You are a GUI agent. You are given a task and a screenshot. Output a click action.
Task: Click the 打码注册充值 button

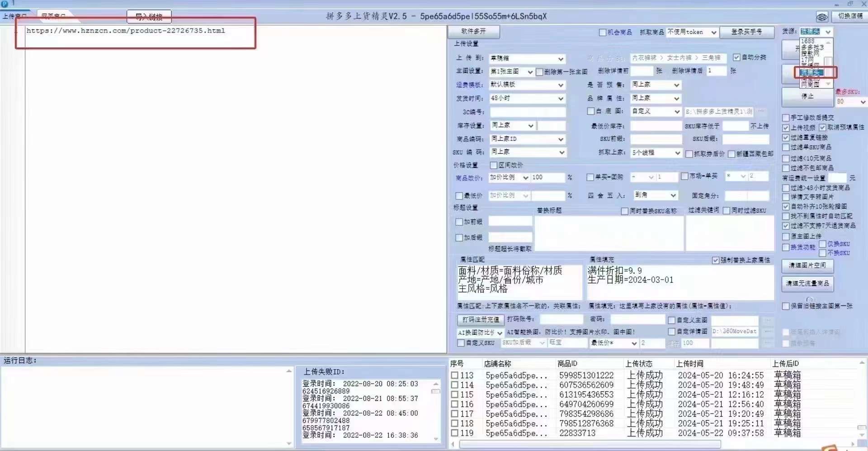[x=481, y=320]
